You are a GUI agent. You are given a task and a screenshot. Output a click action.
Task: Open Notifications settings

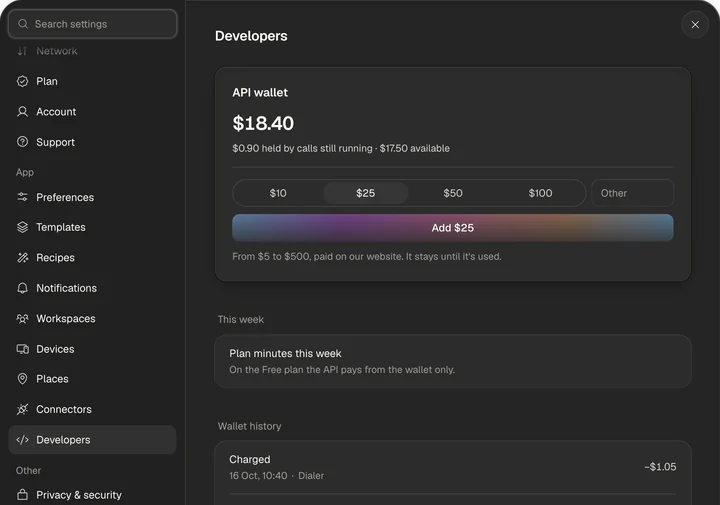[x=92, y=288]
